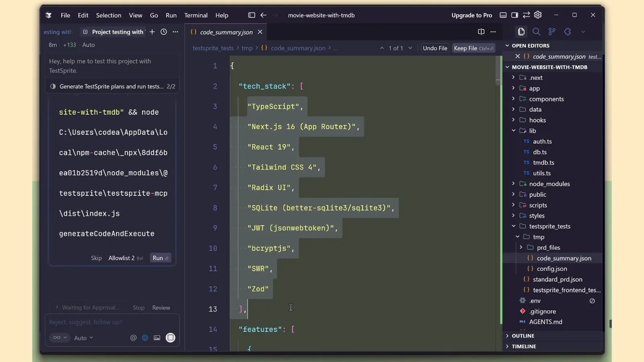This screenshot has width=644, height=362.
Task: Open the Search view
Action: coord(537,31)
